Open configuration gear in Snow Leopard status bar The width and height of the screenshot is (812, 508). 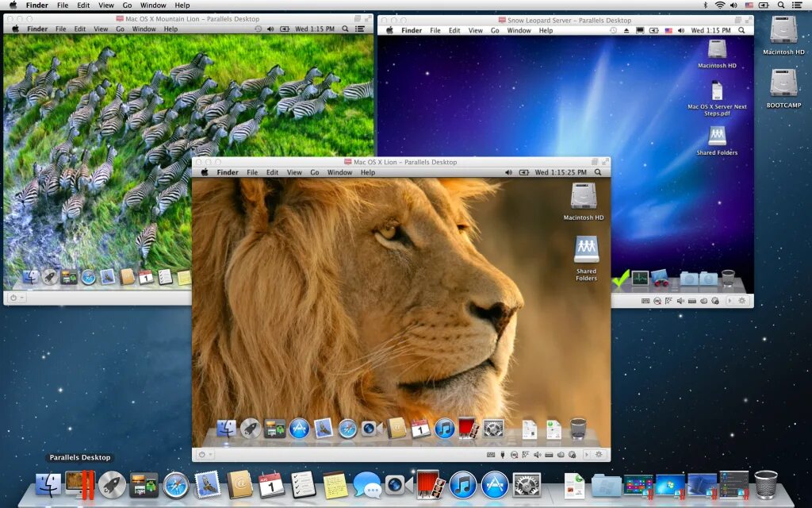pos(742,301)
